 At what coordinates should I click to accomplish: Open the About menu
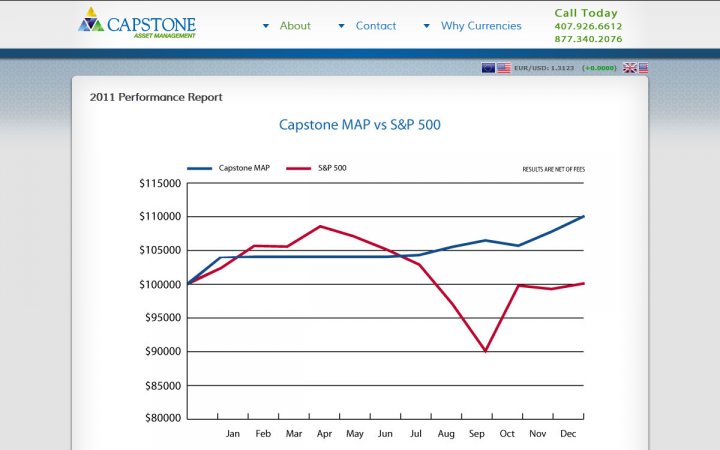(295, 26)
